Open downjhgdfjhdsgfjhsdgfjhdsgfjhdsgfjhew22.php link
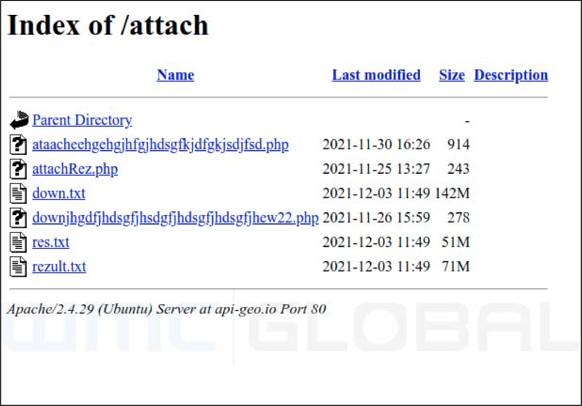The height and width of the screenshot is (406, 582). (175, 218)
